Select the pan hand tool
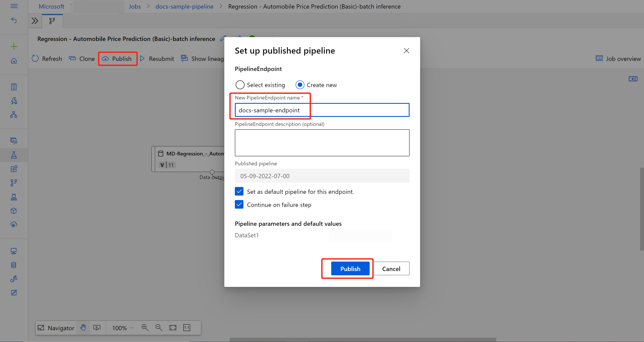 point(83,327)
